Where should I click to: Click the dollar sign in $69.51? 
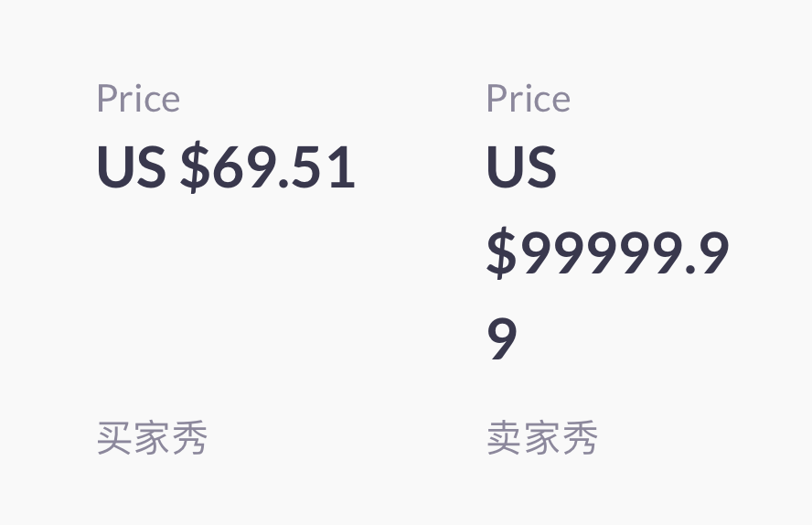pos(194,168)
